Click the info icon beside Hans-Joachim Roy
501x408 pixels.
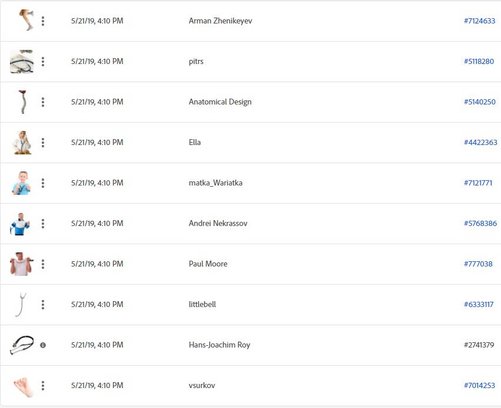point(43,345)
